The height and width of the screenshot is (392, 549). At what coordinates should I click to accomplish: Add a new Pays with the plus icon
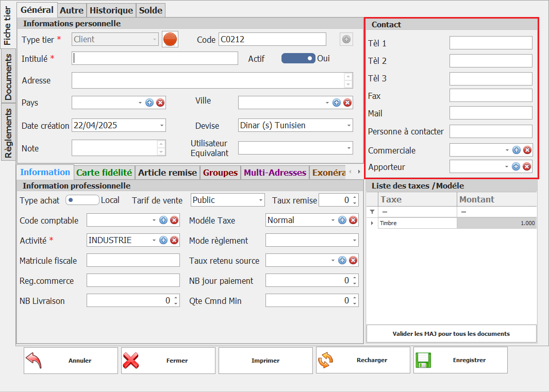149,103
